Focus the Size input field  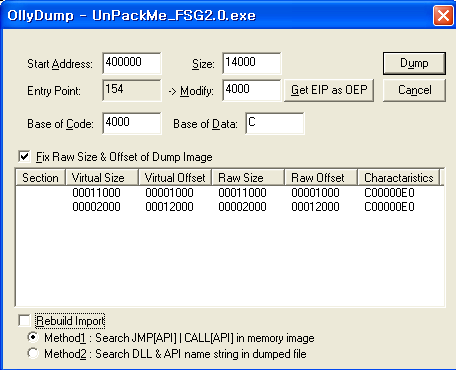click(252, 63)
